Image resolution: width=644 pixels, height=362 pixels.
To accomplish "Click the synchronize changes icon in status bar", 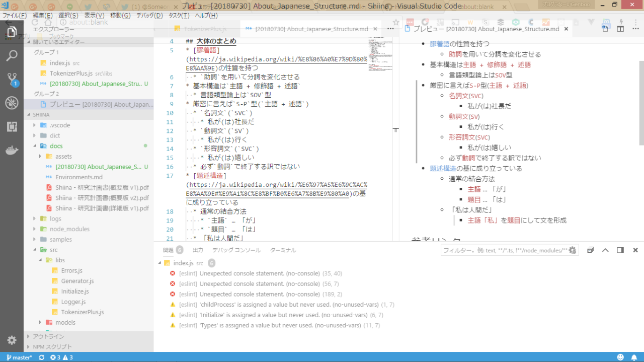I will (41, 357).
